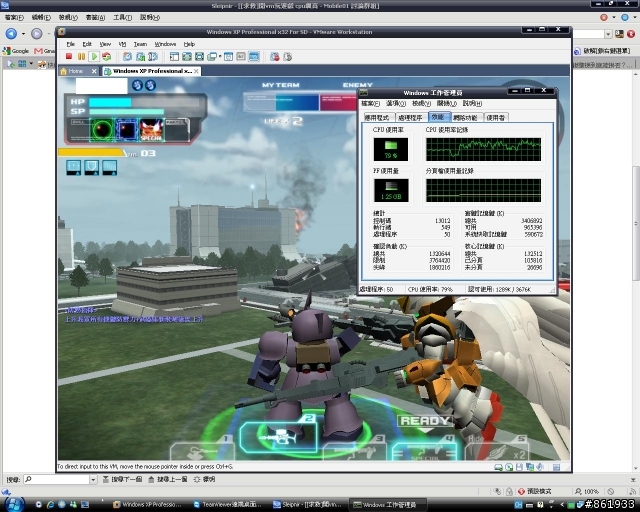
Task: Click the Internet Explorer quick launch icon
Action: 50,504
